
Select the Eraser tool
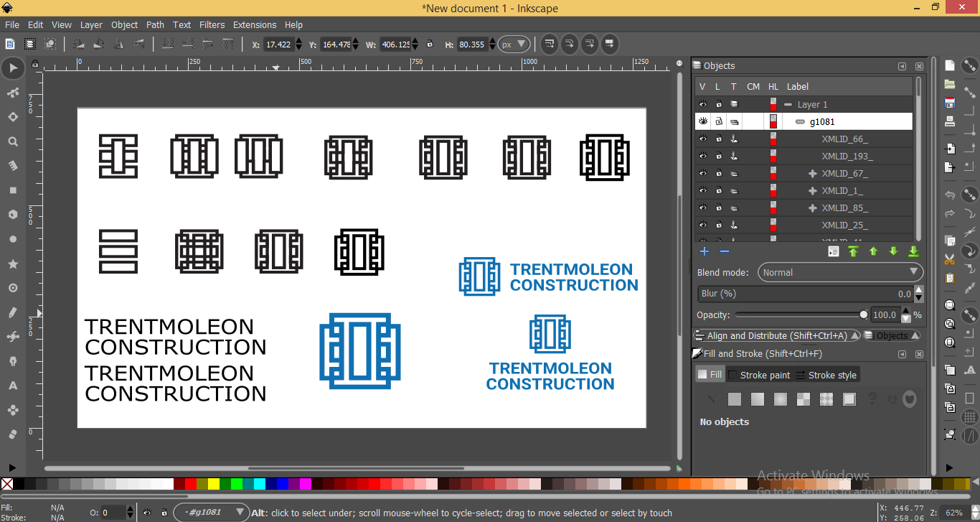tap(12, 434)
